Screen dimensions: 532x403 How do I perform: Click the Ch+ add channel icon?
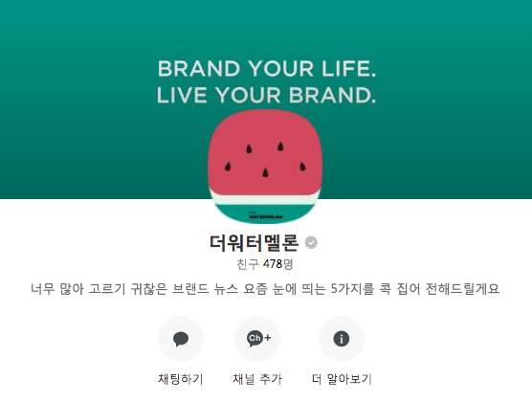(x=257, y=339)
